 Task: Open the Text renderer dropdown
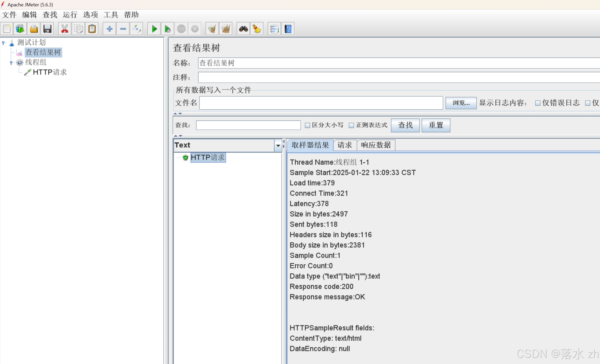click(x=278, y=145)
